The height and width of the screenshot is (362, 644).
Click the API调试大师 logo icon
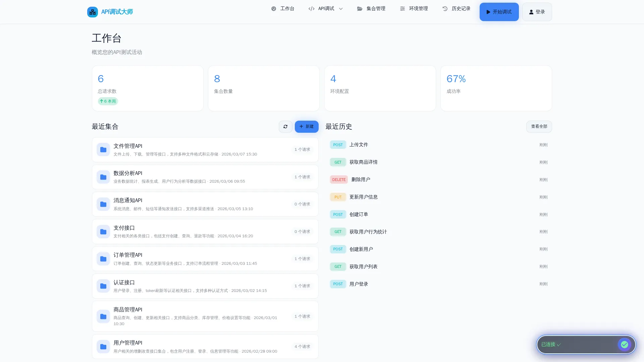92,12
